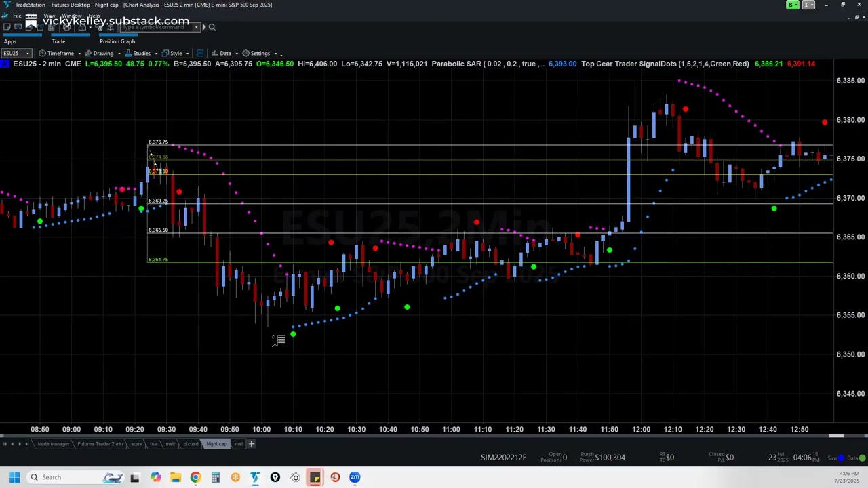Switch to the tsla tab

pos(154,444)
